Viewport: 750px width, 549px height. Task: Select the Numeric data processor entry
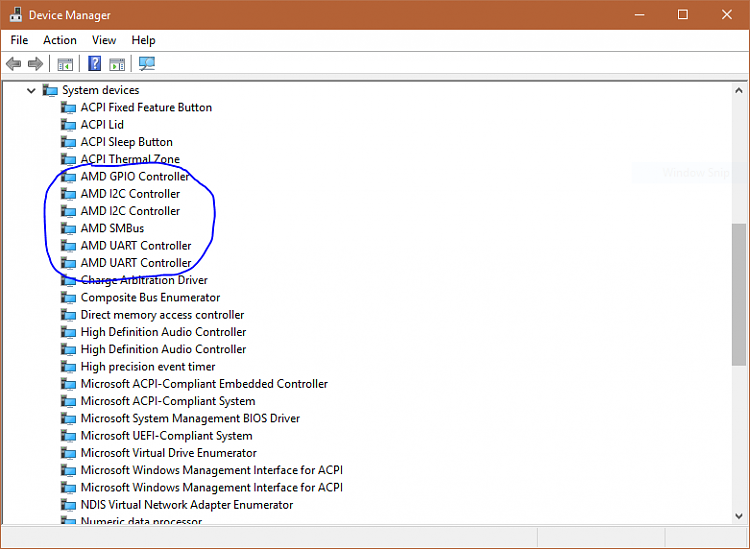tap(141, 521)
